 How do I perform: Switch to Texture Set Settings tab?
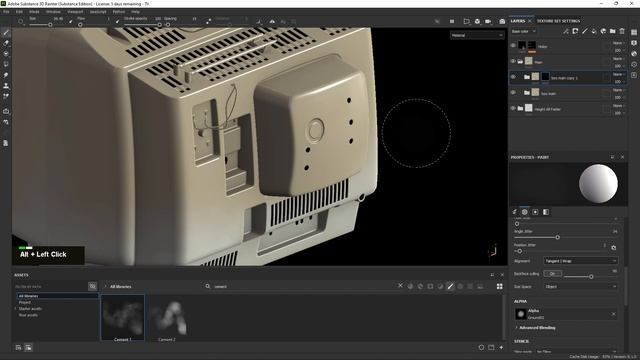click(558, 21)
